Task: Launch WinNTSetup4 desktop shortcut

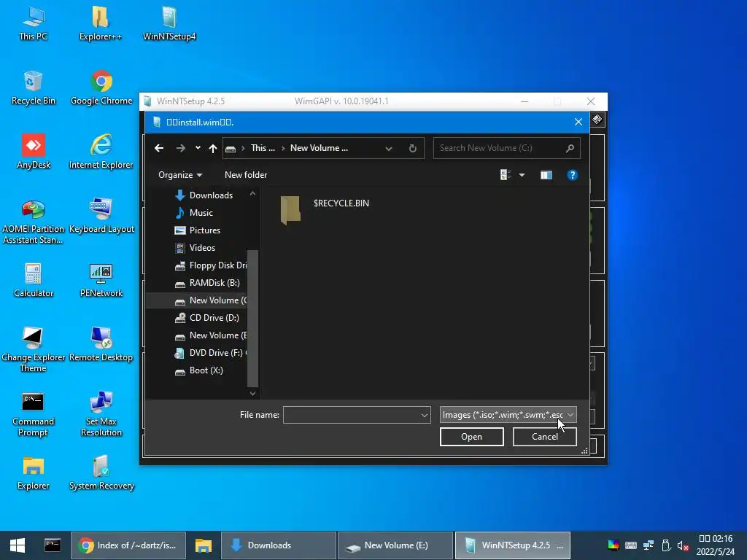Action: pos(169,24)
